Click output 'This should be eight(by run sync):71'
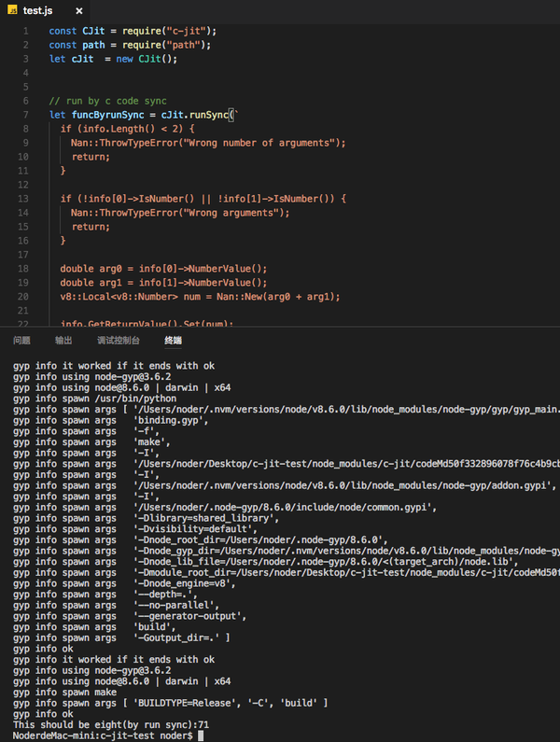 [111, 725]
